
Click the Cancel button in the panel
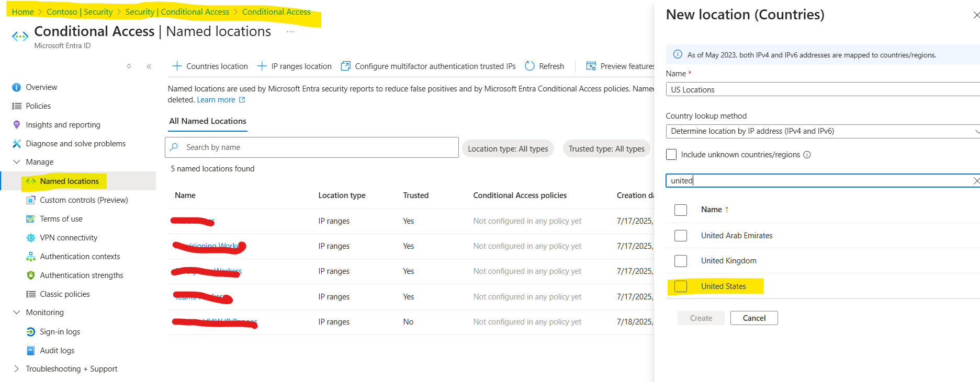754,318
